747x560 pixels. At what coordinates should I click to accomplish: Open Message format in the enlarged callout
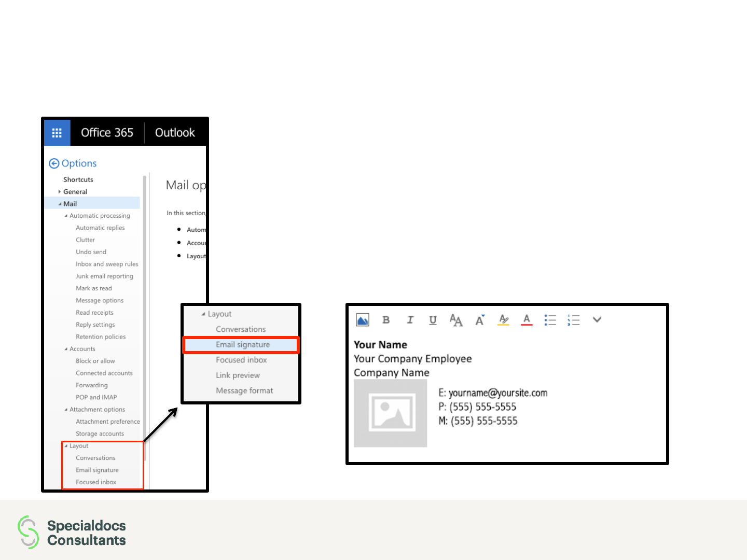pos(244,391)
